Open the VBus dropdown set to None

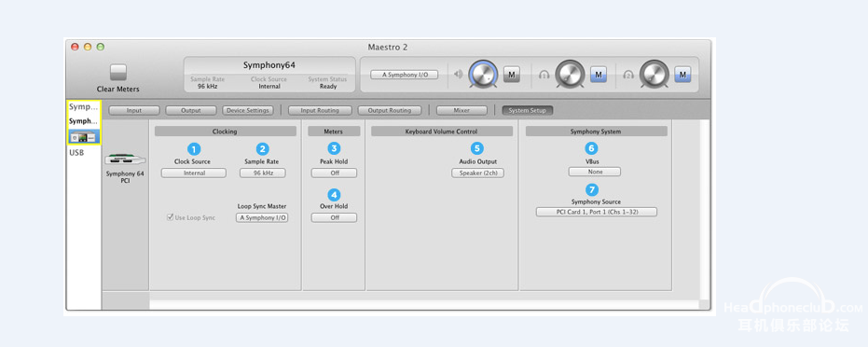click(595, 173)
